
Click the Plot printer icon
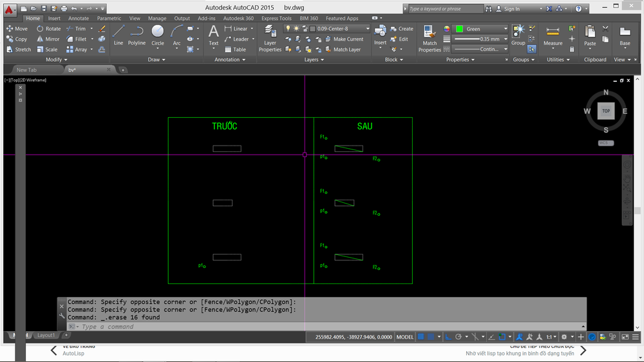64,8
